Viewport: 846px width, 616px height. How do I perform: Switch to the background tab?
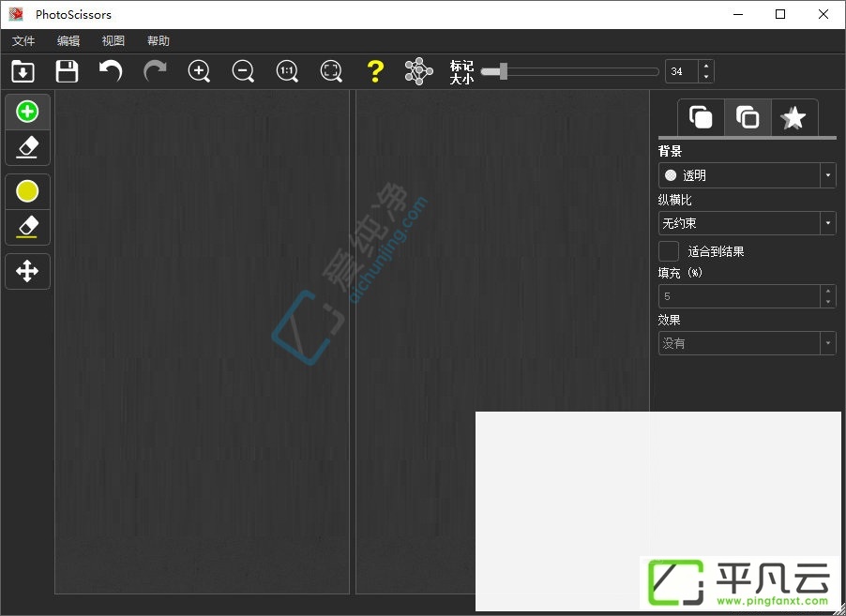coord(748,117)
